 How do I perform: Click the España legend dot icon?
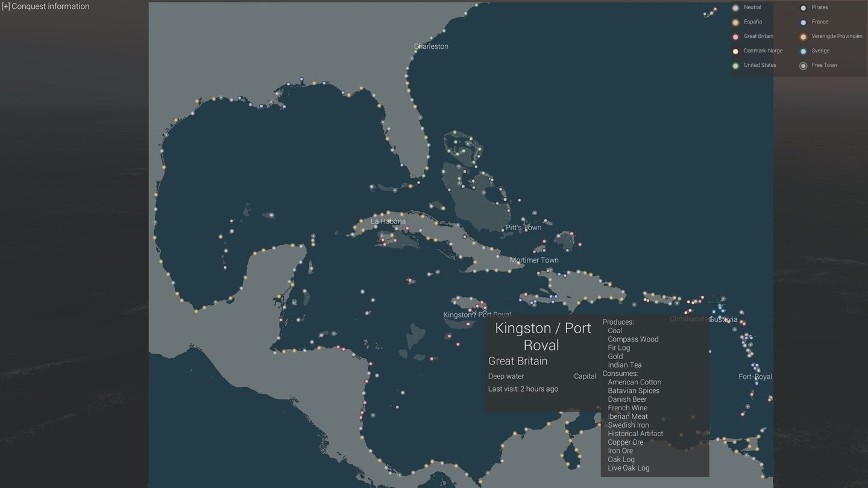coord(735,22)
